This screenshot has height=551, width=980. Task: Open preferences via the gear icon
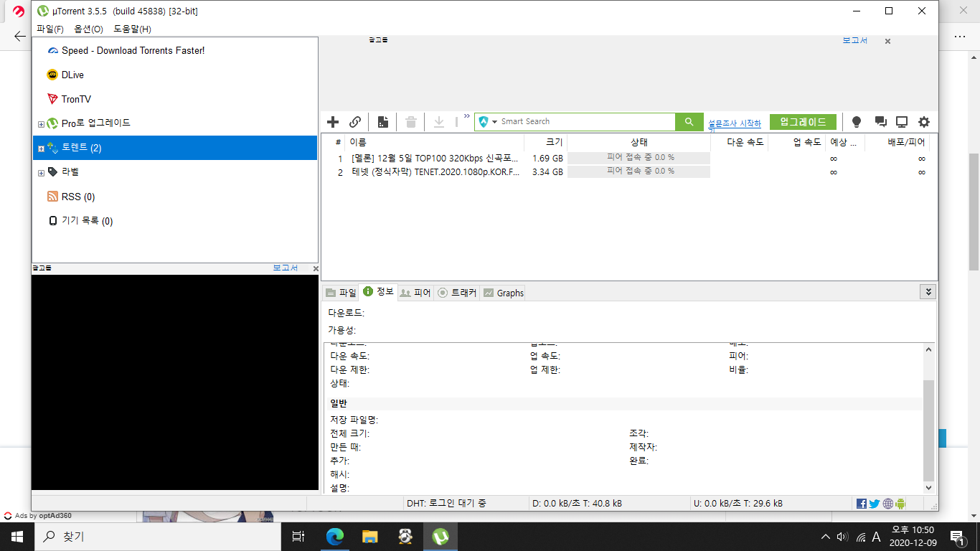tap(924, 122)
